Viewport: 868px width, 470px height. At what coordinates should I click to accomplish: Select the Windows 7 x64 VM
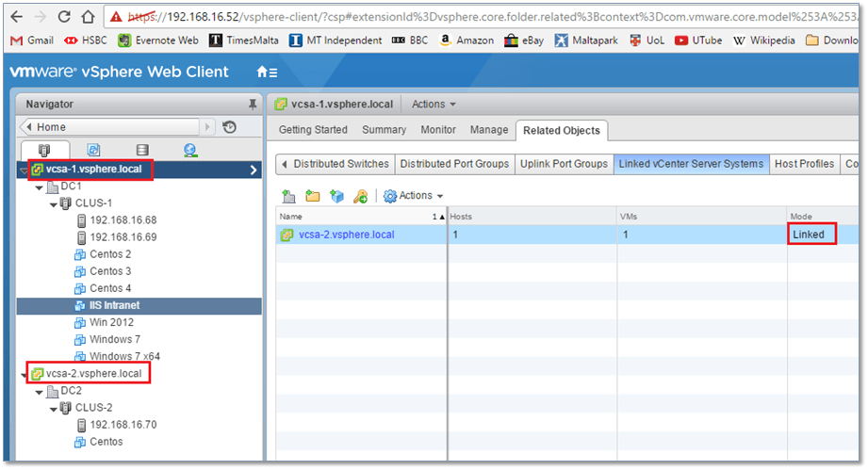point(124,357)
